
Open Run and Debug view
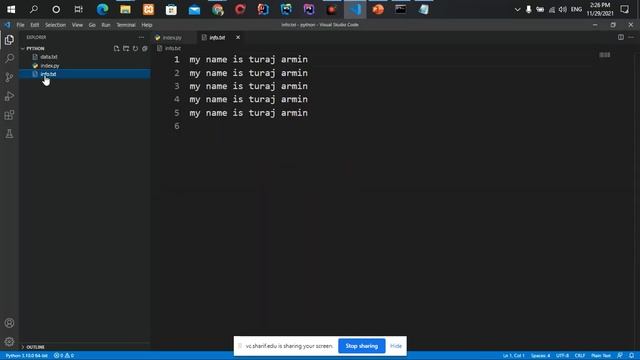click(x=9, y=96)
